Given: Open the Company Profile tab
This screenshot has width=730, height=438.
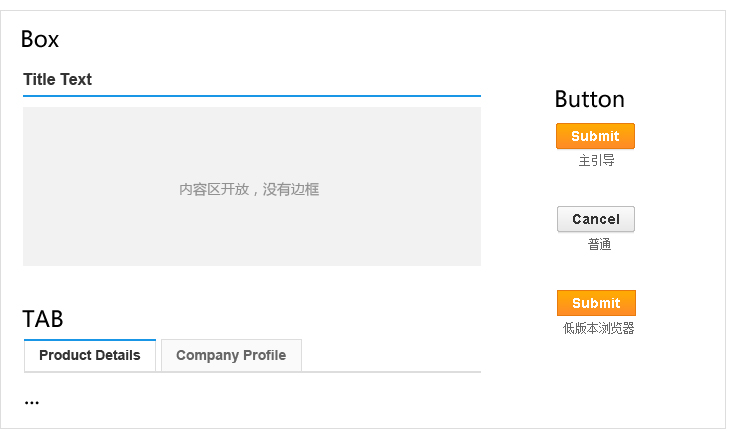Looking at the screenshot, I should click(231, 356).
